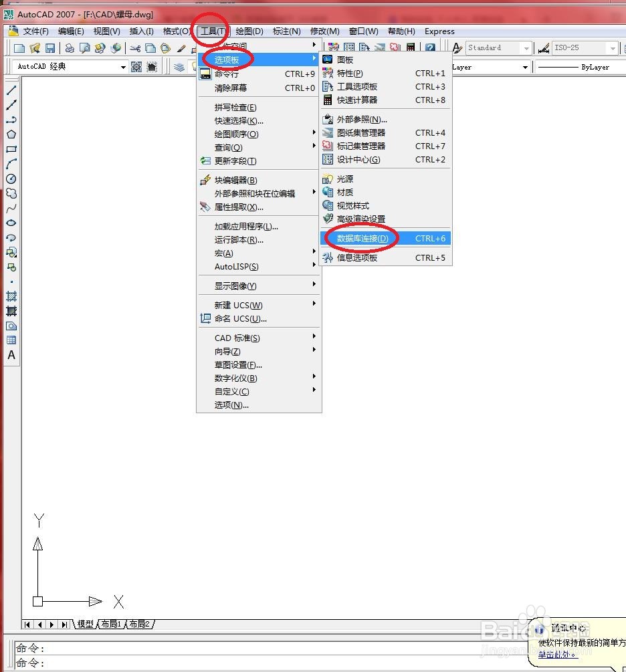Select the Point tool
626x672 pixels.
tap(11, 282)
